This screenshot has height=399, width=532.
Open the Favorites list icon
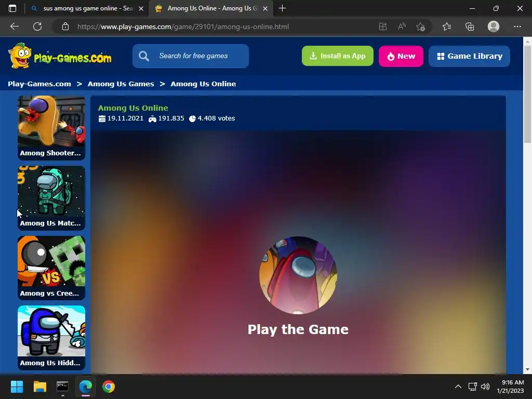447,26
